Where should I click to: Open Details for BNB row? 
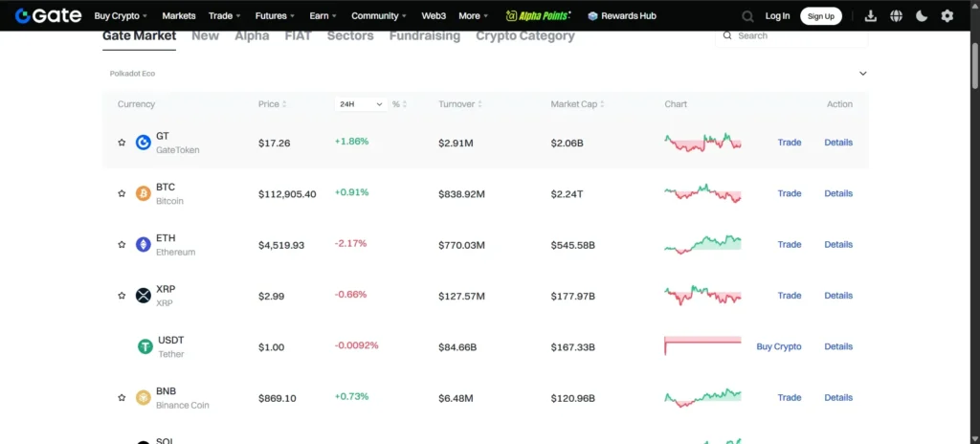[838, 398]
